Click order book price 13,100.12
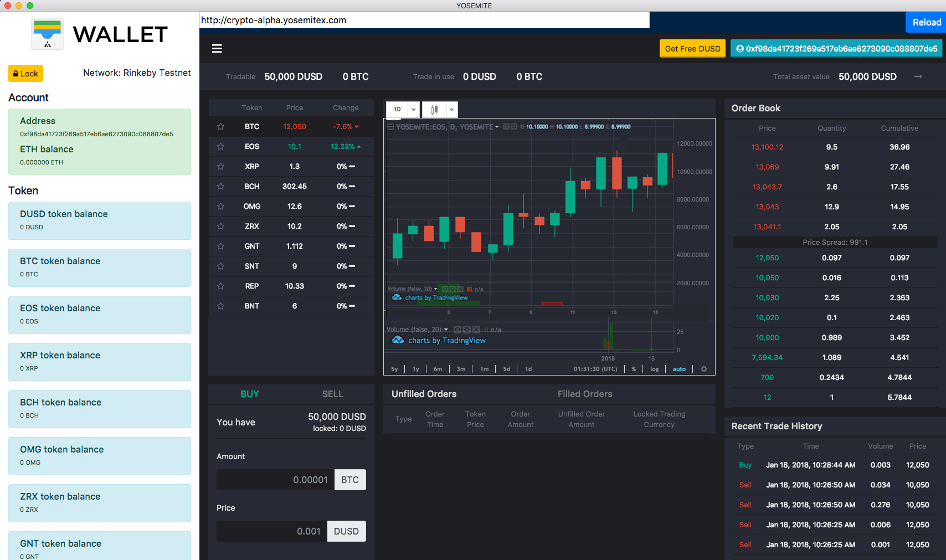Screen dimensions: 946x560 click(767, 147)
